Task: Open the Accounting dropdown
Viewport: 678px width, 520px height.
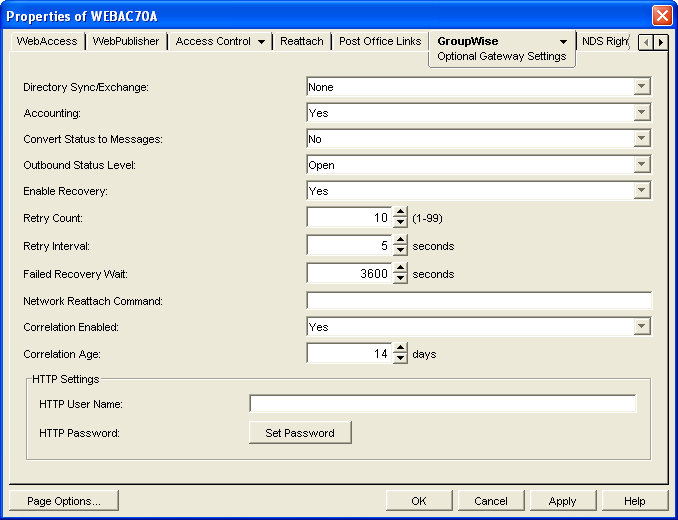Action: point(642,113)
